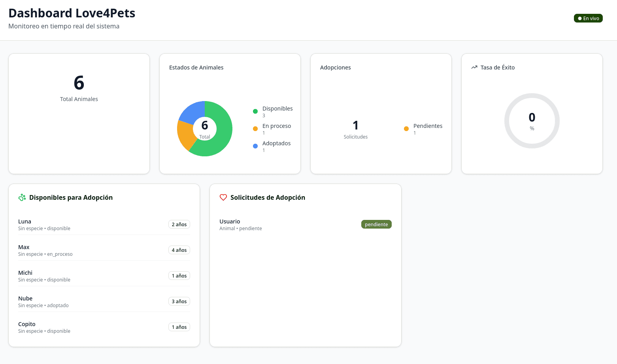Click the Disponibles para Adopción heading text
This screenshot has height=364, width=617.
[x=71, y=197]
